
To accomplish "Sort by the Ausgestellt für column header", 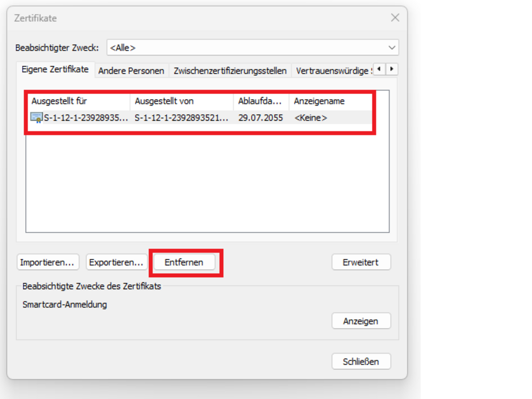I will click(79, 101).
